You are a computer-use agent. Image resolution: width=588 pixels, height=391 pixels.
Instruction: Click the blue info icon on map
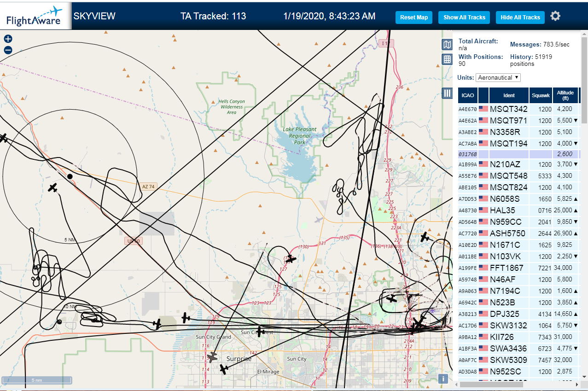pos(443,379)
